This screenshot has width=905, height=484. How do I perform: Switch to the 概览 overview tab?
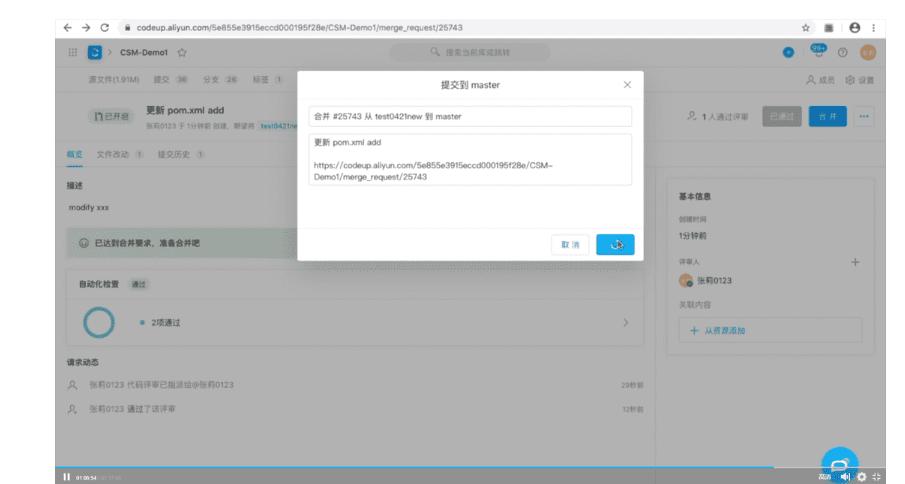(74, 155)
